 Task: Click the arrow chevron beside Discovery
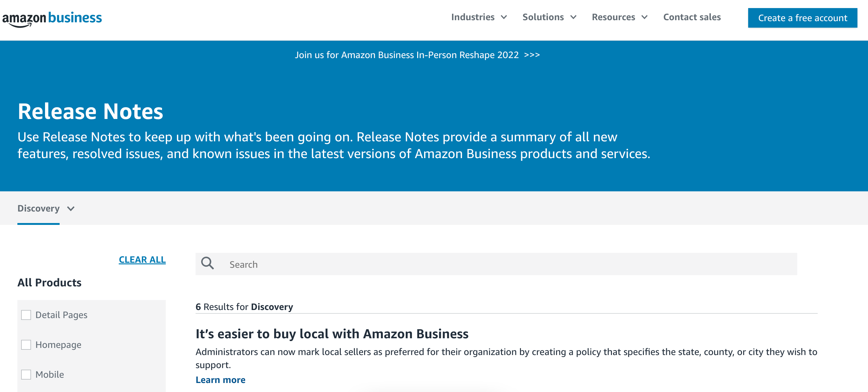[71, 209]
